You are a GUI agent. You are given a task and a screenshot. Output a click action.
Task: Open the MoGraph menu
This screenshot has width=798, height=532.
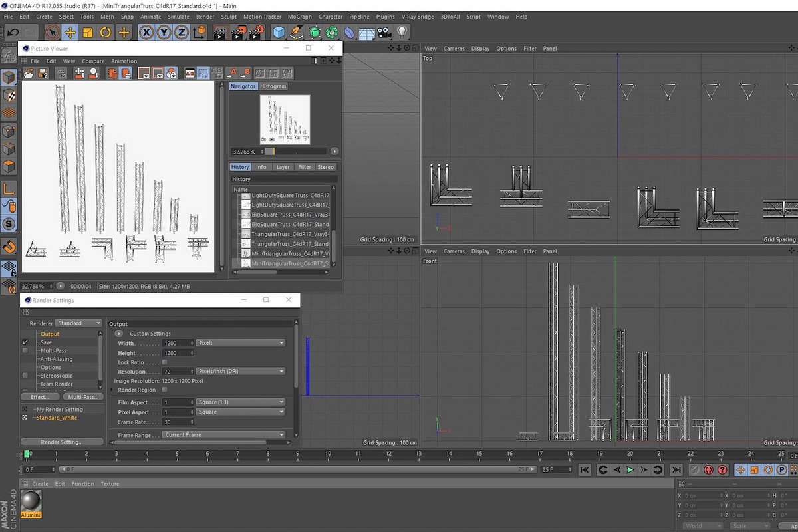point(299,17)
